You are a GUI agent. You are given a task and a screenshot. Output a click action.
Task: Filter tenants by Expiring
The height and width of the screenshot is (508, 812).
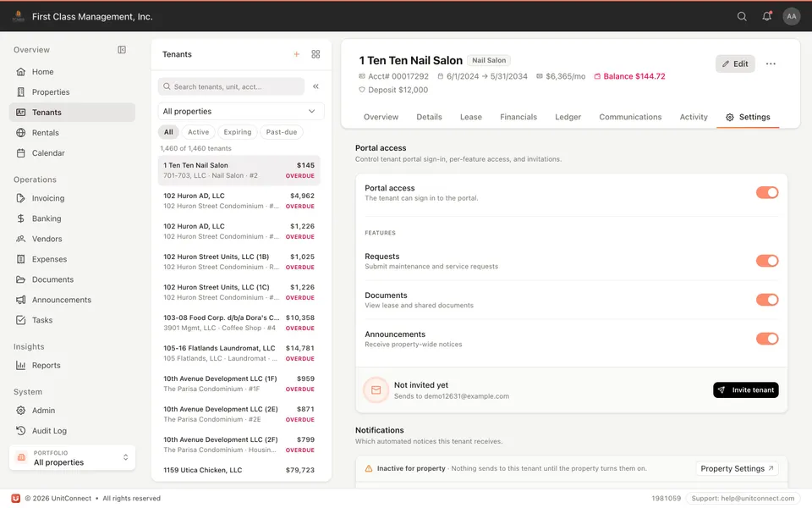(237, 132)
